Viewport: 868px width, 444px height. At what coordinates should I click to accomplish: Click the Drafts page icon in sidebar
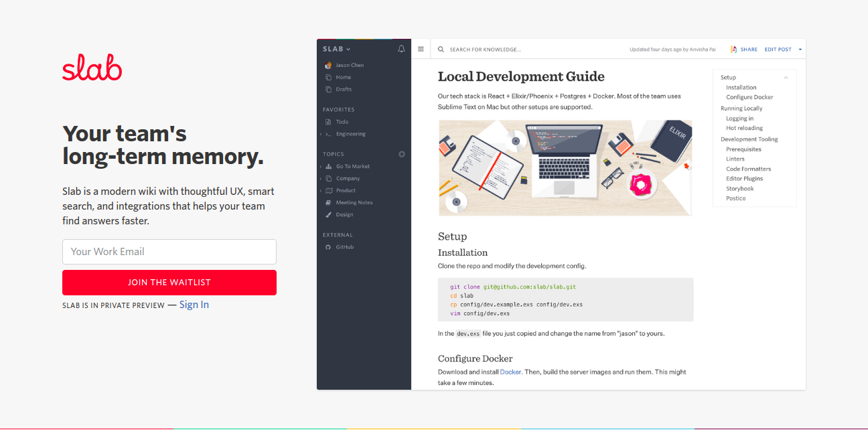[328, 89]
